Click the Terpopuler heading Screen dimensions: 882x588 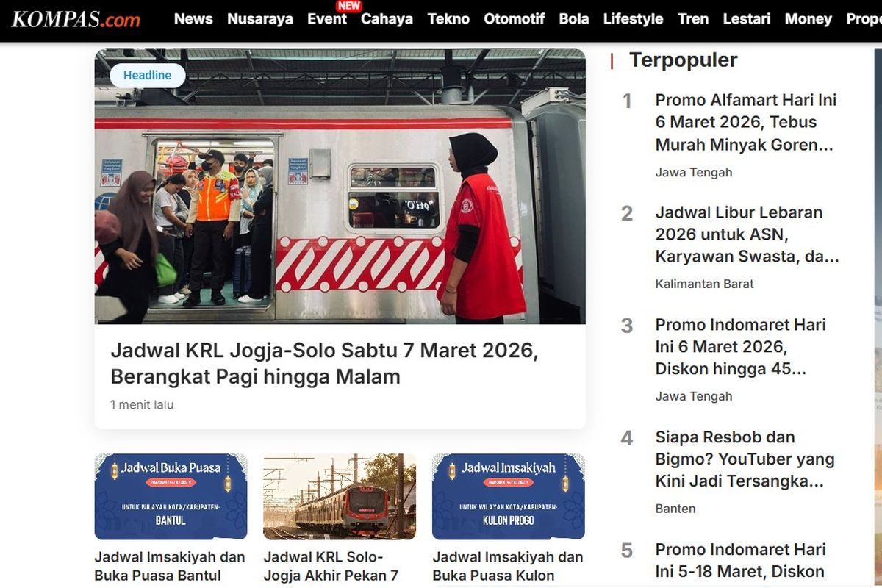click(683, 60)
